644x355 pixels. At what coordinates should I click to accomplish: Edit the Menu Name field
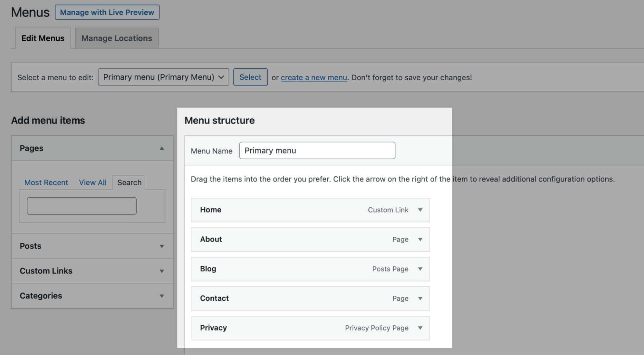coord(317,151)
